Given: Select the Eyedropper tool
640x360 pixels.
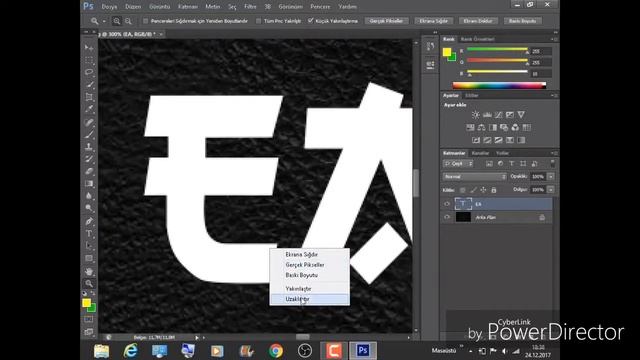Looking at the screenshot, I should pyautogui.click(x=89, y=109).
